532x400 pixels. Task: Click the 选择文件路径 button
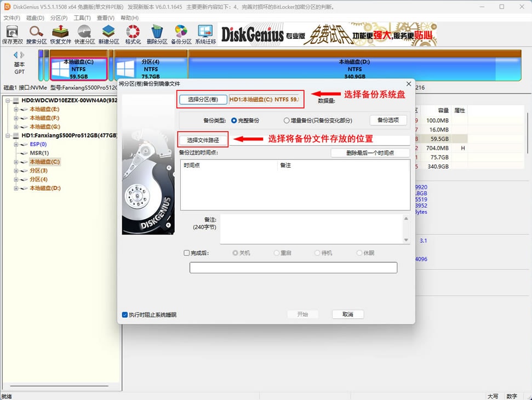(x=203, y=140)
